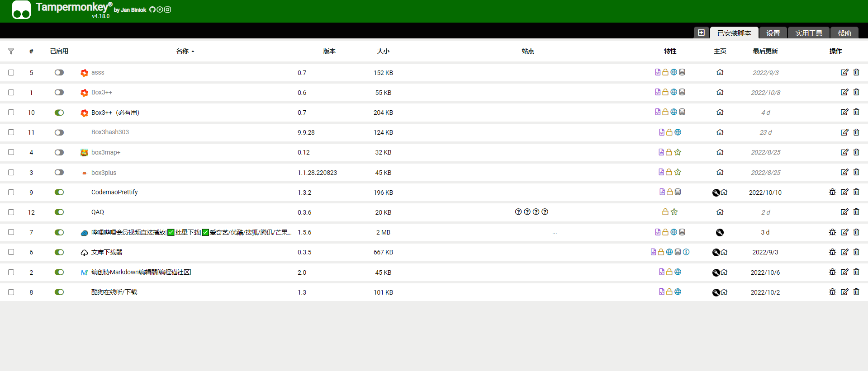Edit the asss script
The width and height of the screenshot is (868, 371).
(x=844, y=72)
